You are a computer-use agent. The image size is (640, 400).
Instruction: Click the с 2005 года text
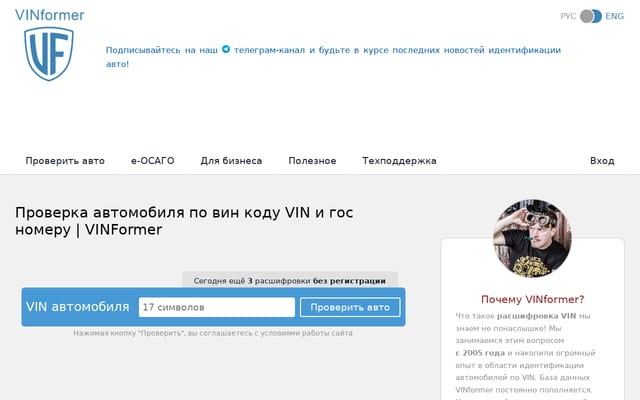tap(480, 353)
